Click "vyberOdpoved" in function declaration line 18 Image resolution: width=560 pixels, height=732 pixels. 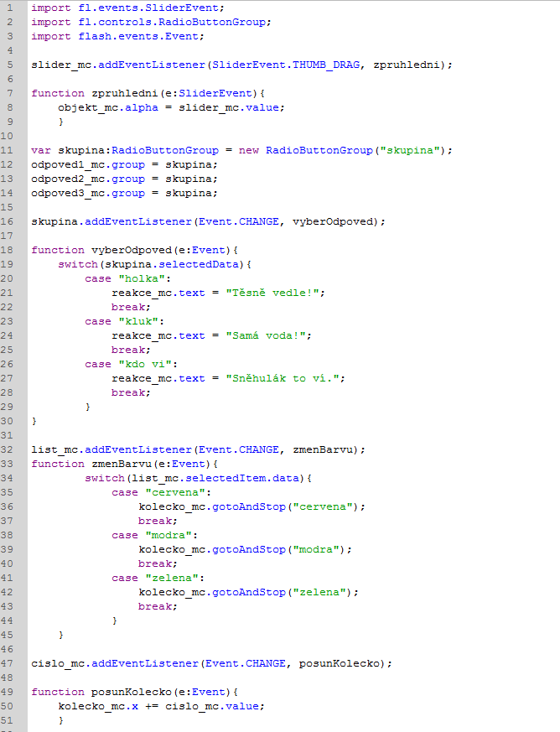click(132, 250)
